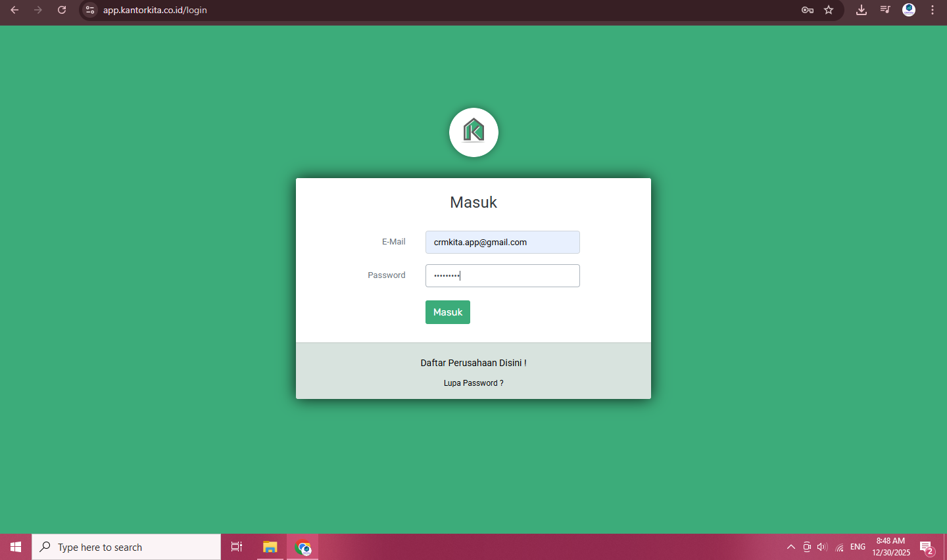947x560 pixels.
Task: Open the Windows Start menu
Action: coord(16,547)
